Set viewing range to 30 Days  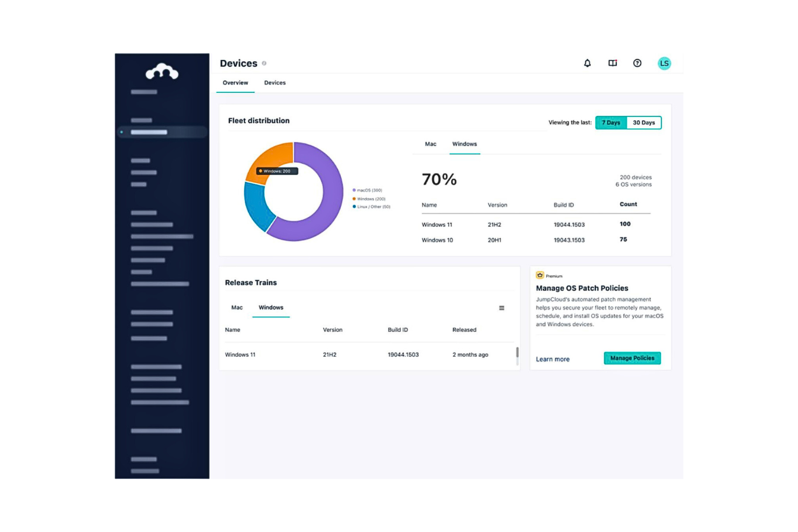click(644, 123)
